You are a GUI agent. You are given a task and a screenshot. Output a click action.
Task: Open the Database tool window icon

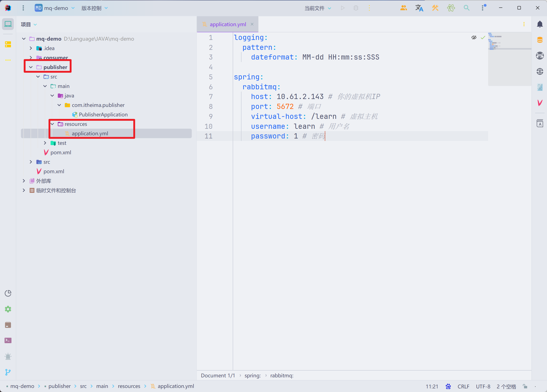(540, 40)
